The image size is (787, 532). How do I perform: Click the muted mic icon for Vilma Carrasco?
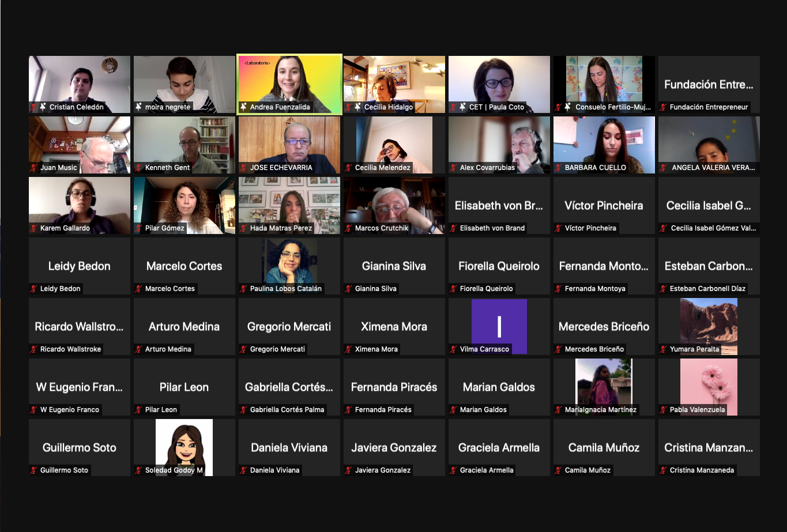click(x=454, y=349)
